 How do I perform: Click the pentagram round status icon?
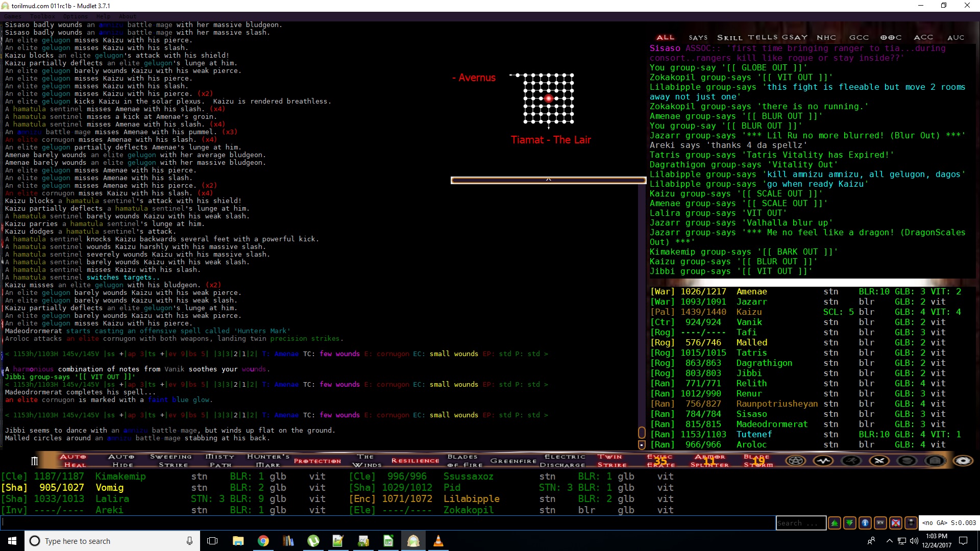[x=795, y=461]
